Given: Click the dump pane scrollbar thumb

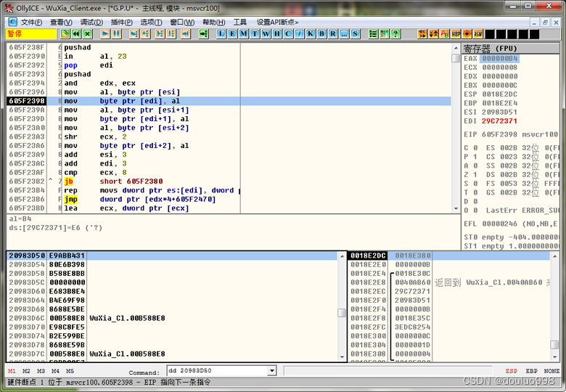Looking at the screenshot, I should (x=342, y=313).
